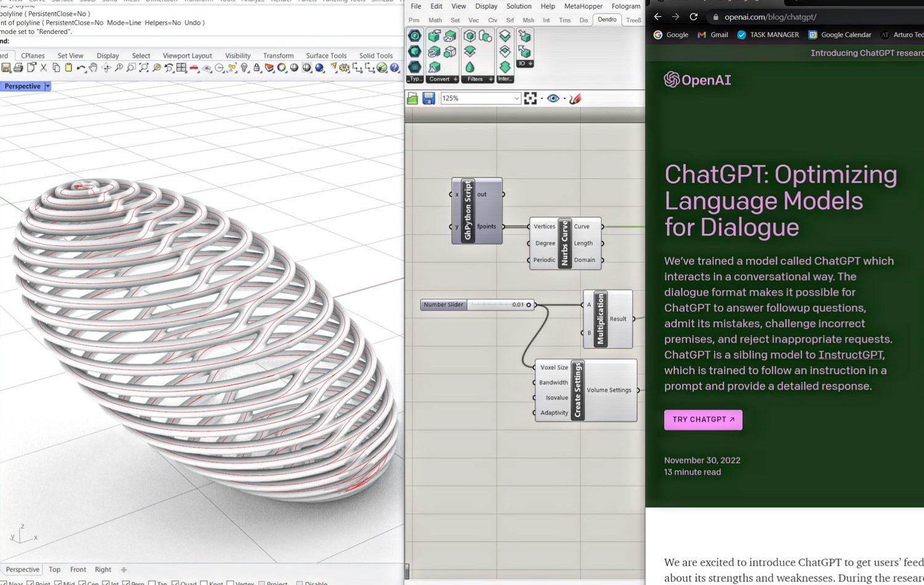Open the Gmail bookmark

point(712,35)
